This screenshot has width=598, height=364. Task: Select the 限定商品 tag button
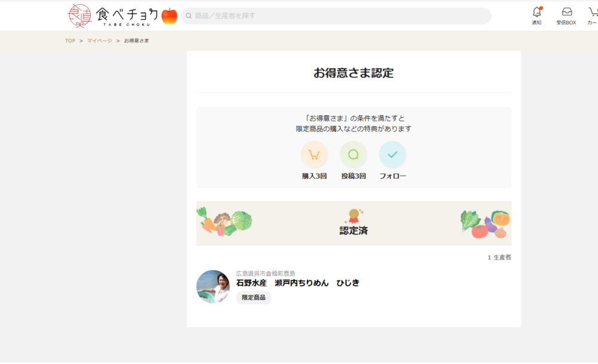pos(254,298)
